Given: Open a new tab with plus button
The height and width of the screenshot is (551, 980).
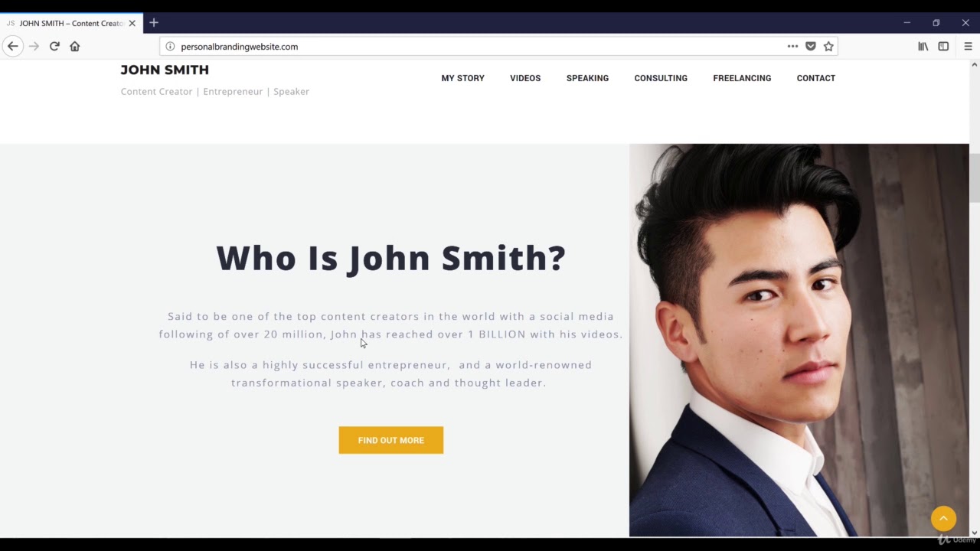Looking at the screenshot, I should (154, 23).
